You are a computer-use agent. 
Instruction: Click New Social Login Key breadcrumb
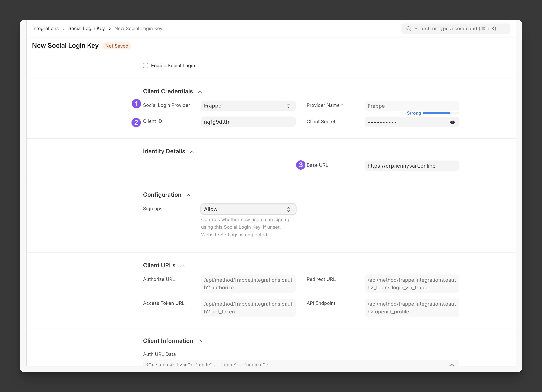coord(138,28)
